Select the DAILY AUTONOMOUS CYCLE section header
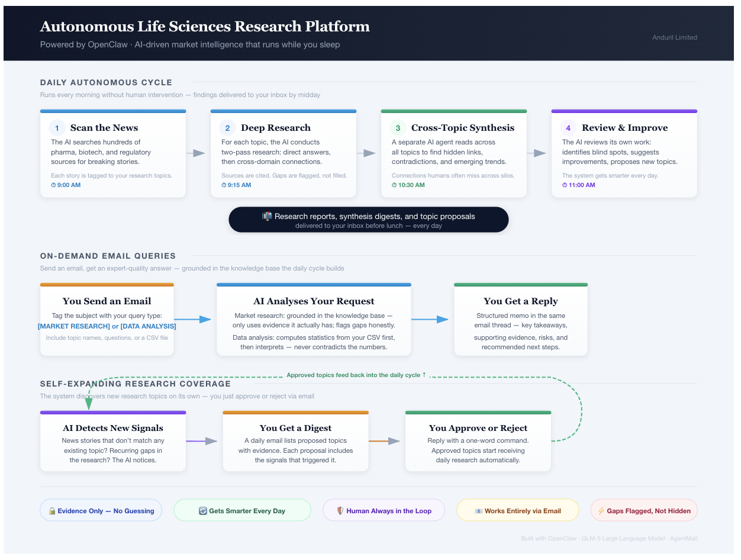Image resolution: width=741 pixels, height=560 pixels. tap(105, 82)
